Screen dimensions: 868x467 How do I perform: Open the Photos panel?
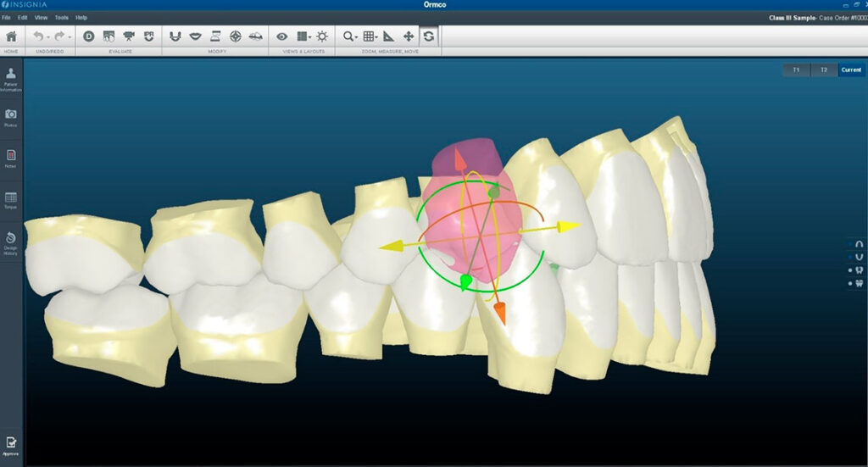(11, 117)
